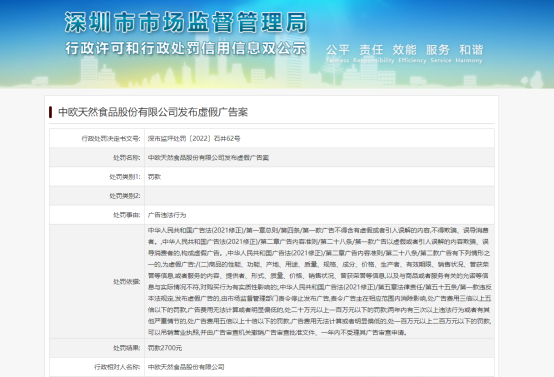Click the 处罚依据 legal basis paragraph
This screenshot has width=554, height=377.
pyautogui.click(x=319, y=281)
